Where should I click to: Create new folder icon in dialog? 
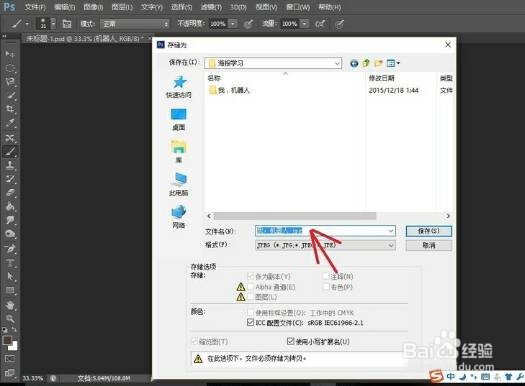[x=378, y=63]
